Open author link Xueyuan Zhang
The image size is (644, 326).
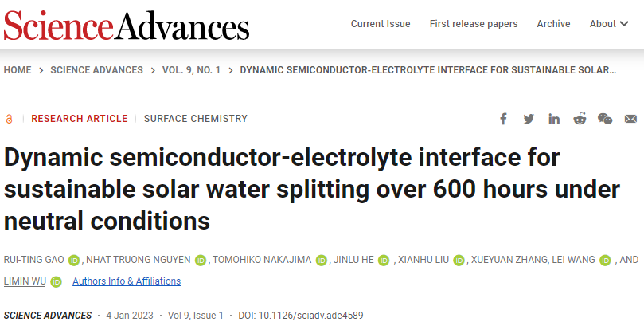pos(509,260)
